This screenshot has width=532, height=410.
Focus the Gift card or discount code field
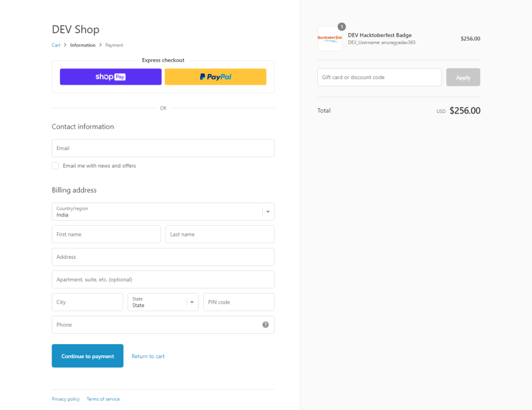379,77
